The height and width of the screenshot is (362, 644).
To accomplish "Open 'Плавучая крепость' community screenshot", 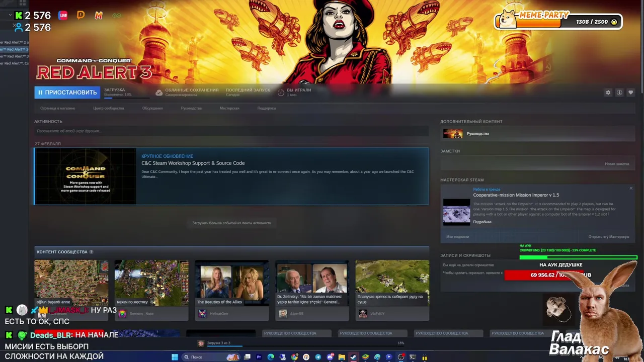I will coord(392,283).
